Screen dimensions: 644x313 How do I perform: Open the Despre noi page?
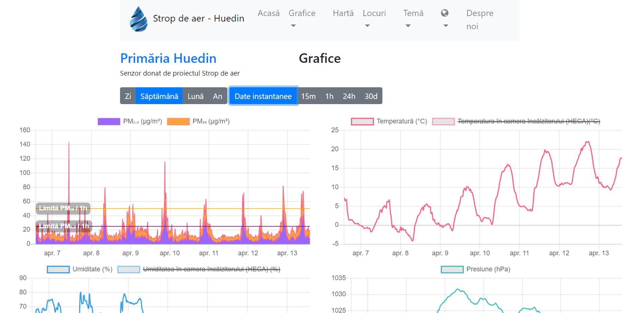point(480,20)
